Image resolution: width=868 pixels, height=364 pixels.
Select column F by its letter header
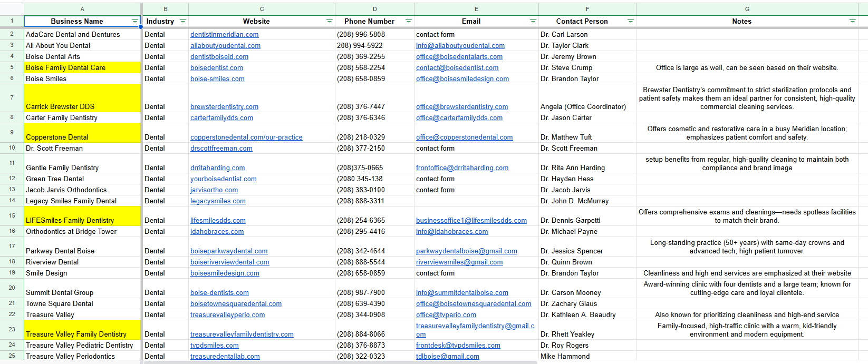(587, 9)
